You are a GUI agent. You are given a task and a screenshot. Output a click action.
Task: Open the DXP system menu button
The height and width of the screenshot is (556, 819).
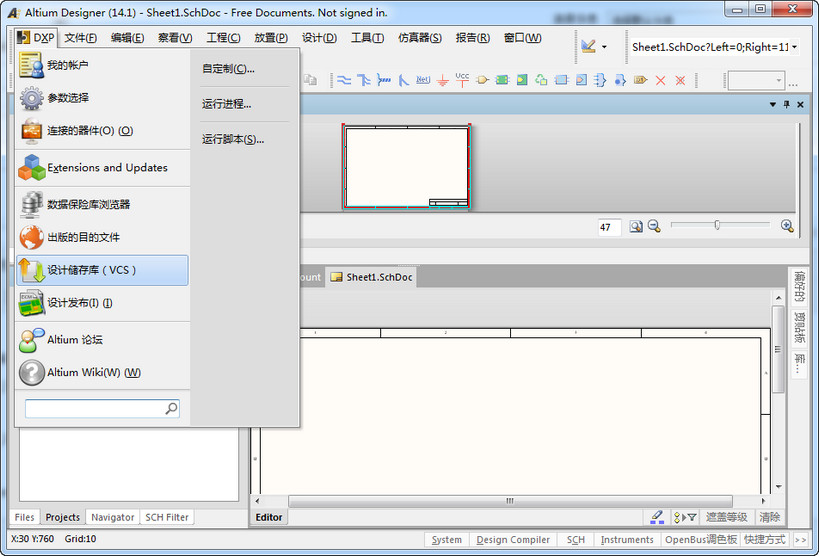pyautogui.click(x=36, y=38)
